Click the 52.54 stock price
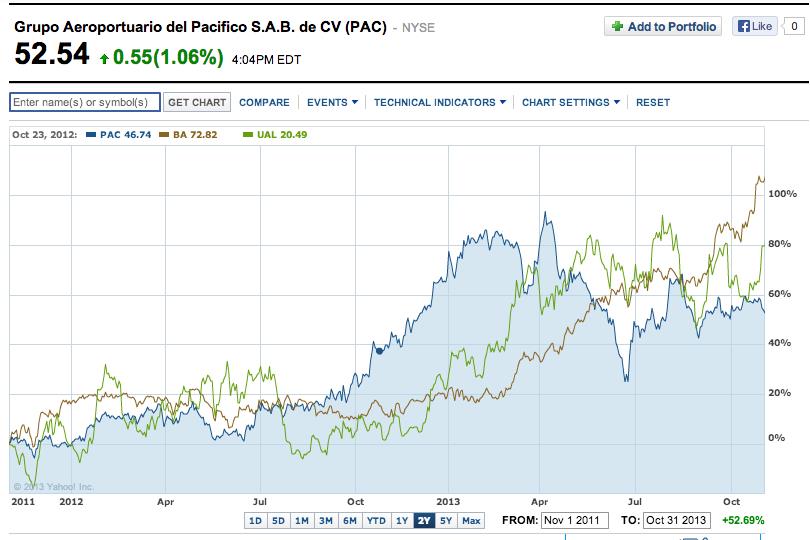The image size is (810, 540). click(52, 54)
